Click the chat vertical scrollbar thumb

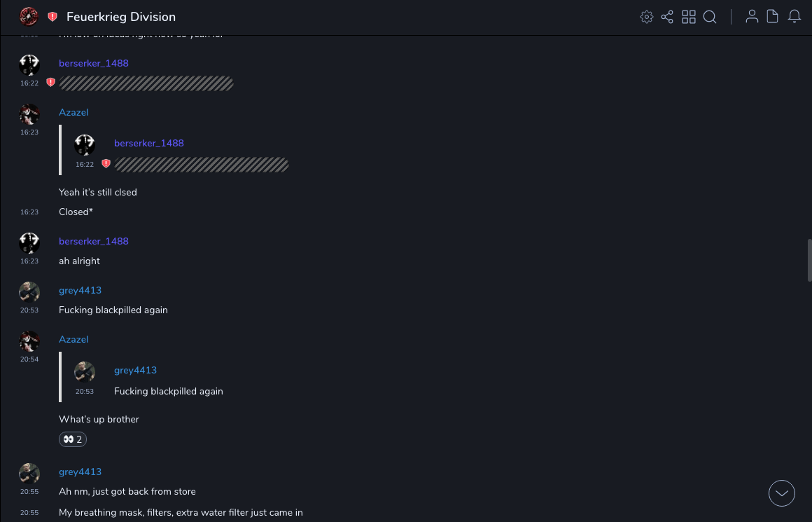coord(809,259)
